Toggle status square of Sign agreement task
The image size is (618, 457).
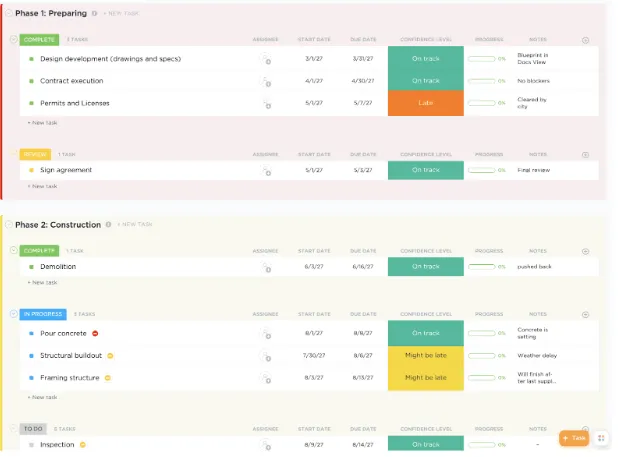32,170
